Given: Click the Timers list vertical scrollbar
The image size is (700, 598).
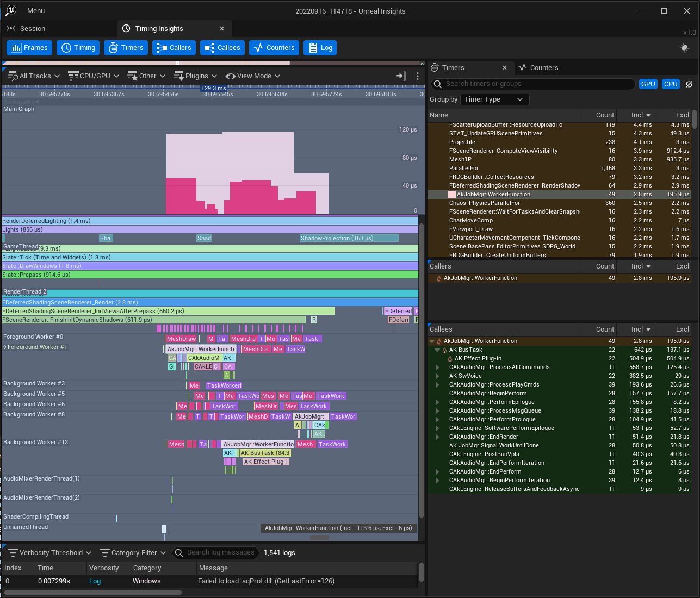Looking at the screenshot, I should 695,119.
